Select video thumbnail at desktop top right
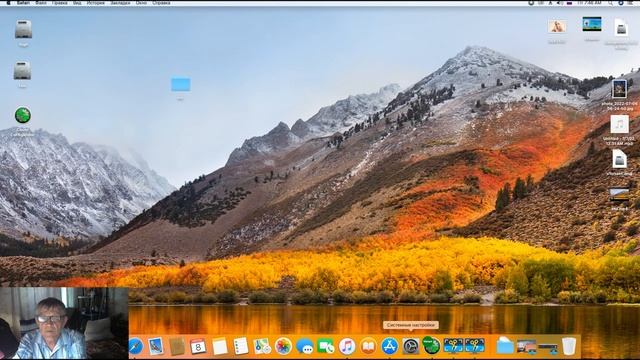The image size is (640, 360). pos(592,24)
